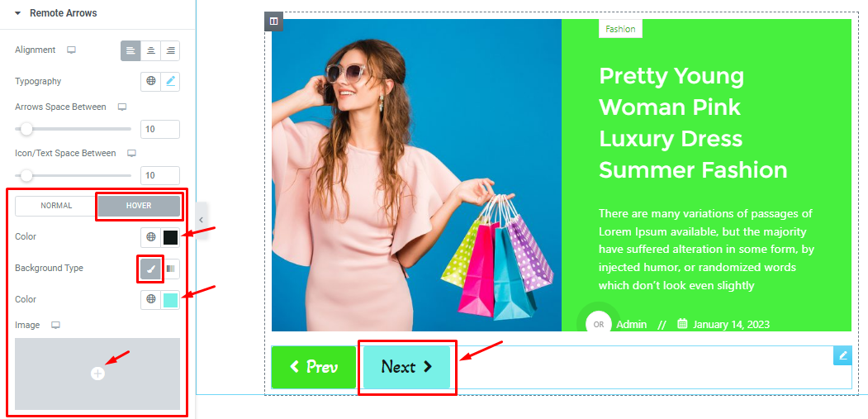
Task: Open Typography global fonts globe icon
Action: tap(150, 81)
